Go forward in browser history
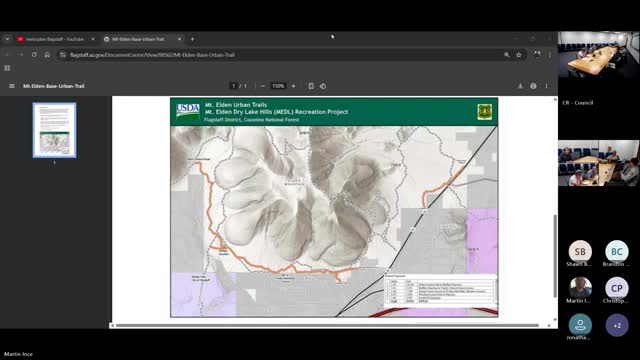Image resolution: width=640 pixels, height=360 pixels. click(21, 55)
